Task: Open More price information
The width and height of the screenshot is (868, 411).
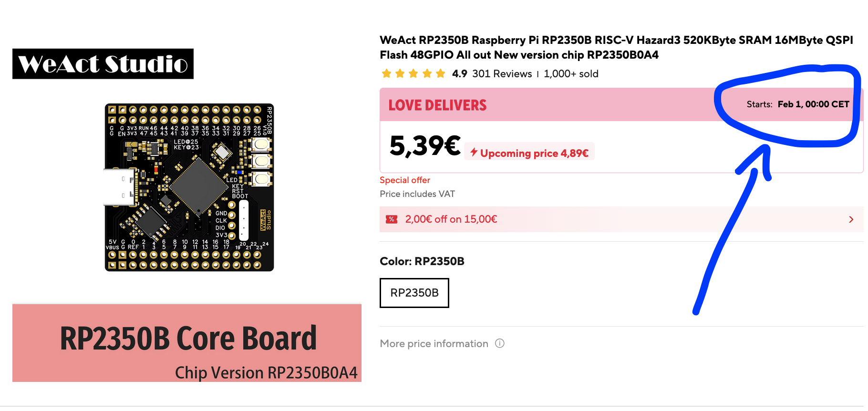Action: click(x=434, y=344)
